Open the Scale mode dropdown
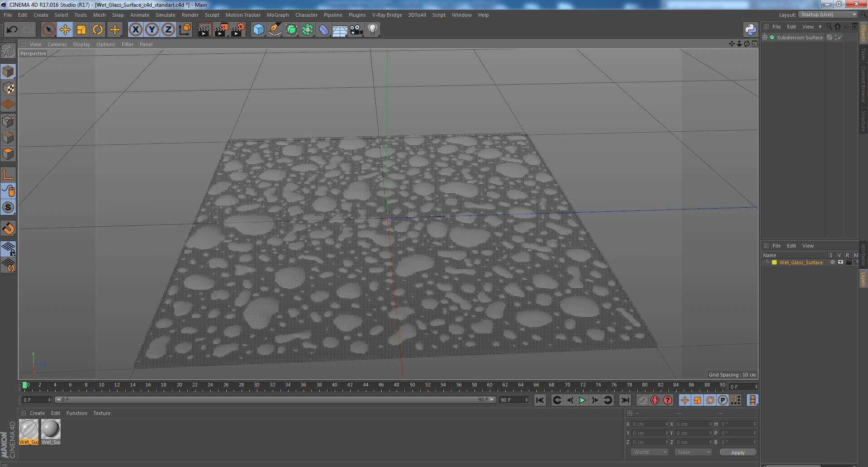 [x=693, y=452]
